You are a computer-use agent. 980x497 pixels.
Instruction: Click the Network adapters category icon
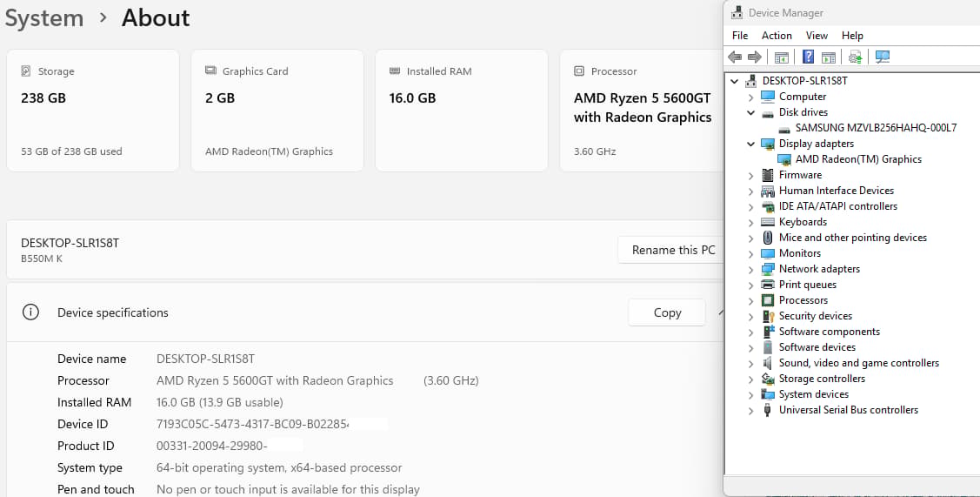click(x=768, y=269)
